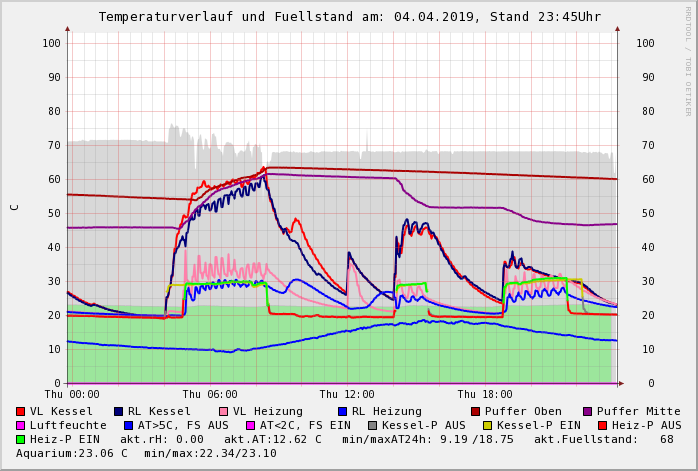
Task: Select the gray Kessel-P AUS swatch
Action: 372,425
